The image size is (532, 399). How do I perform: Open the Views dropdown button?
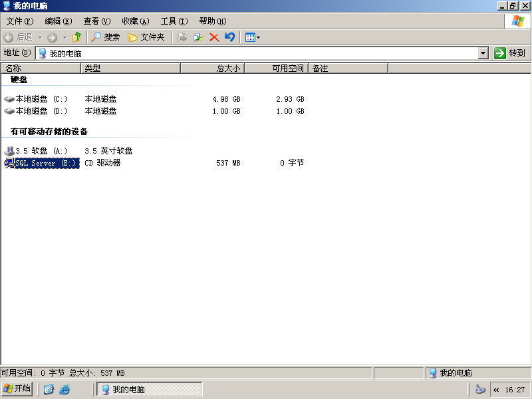coord(253,37)
